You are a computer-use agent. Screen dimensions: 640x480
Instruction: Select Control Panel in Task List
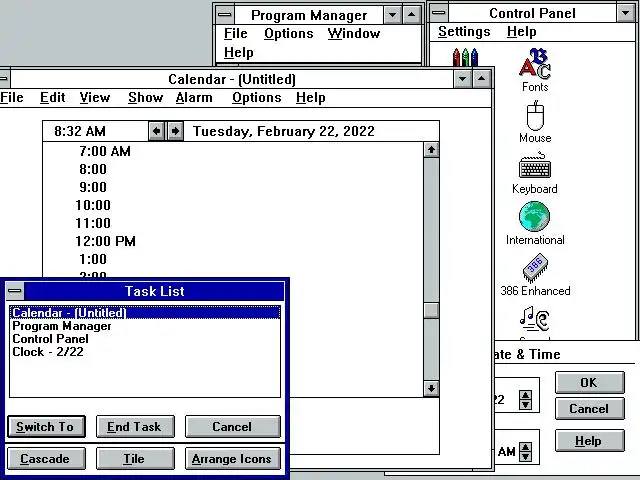click(145, 339)
